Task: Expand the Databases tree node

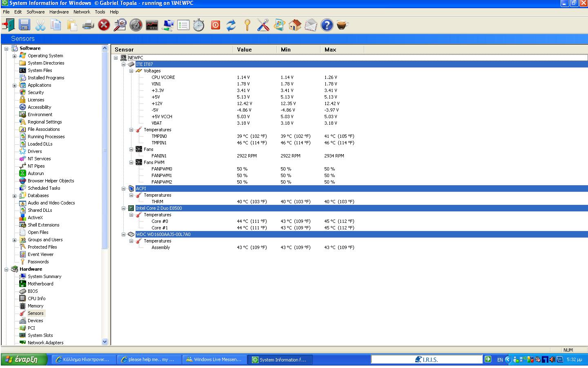Action: pyautogui.click(x=15, y=196)
